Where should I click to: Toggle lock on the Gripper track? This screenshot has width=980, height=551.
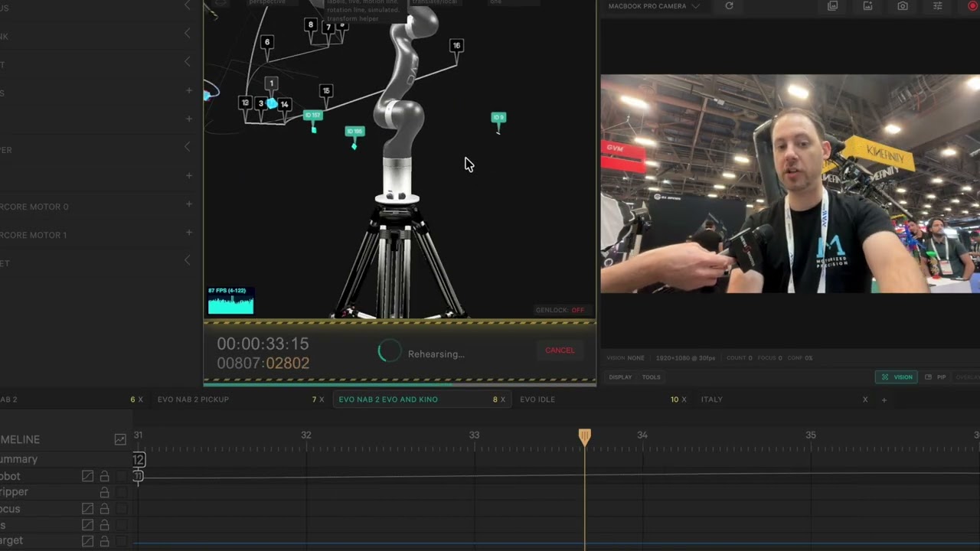click(x=104, y=492)
